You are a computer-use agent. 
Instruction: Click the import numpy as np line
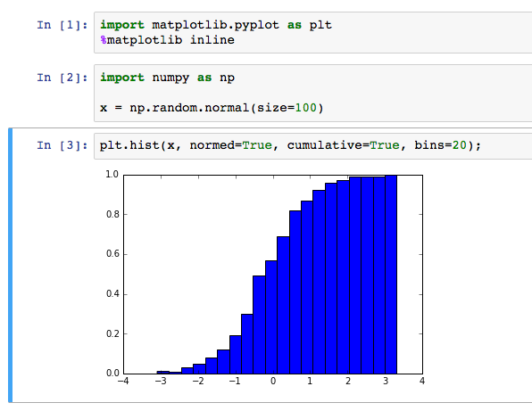click(167, 78)
